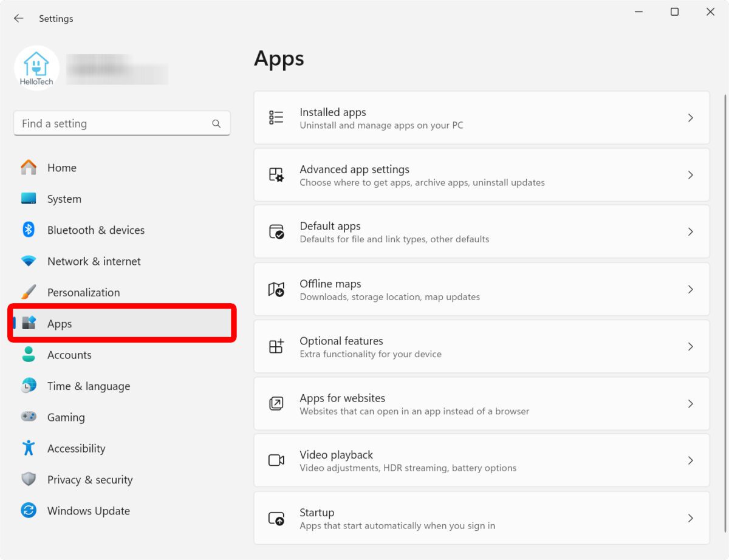This screenshot has height=560, width=729.
Task: Select Privacy & security in sidebar
Action: tap(89, 480)
